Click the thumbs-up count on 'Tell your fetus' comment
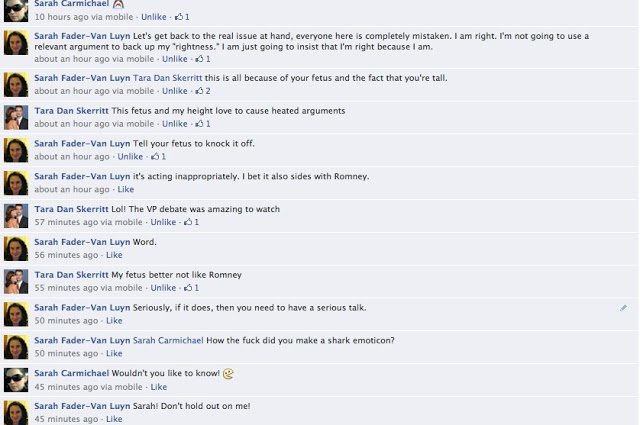The image size is (640, 425). click(158, 156)
